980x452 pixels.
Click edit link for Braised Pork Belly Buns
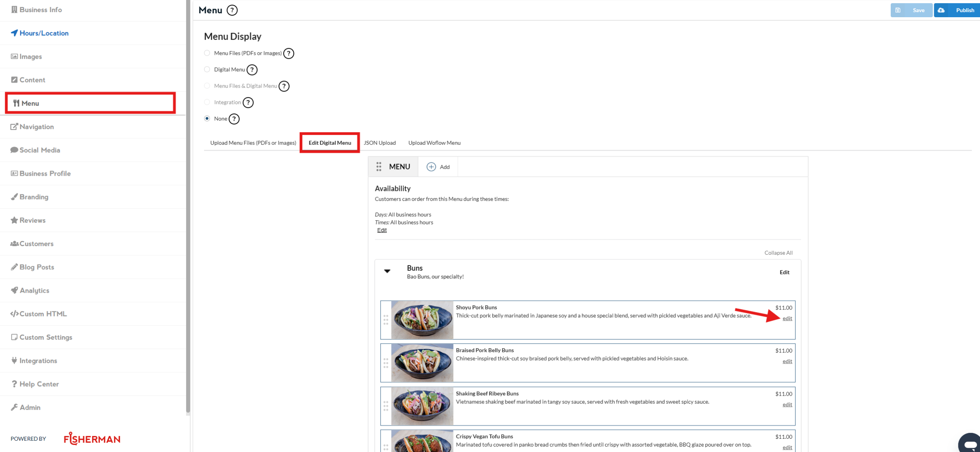coord(787,361)
